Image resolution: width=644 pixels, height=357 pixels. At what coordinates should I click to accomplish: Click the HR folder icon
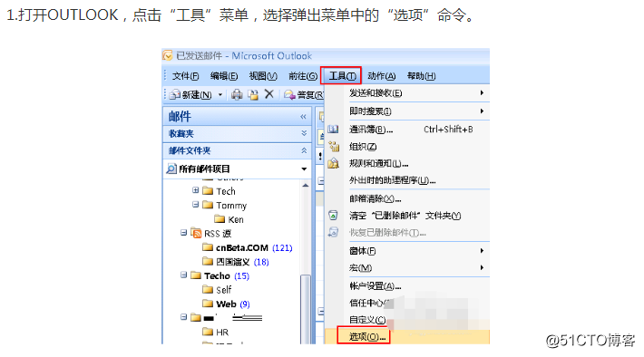208,332
